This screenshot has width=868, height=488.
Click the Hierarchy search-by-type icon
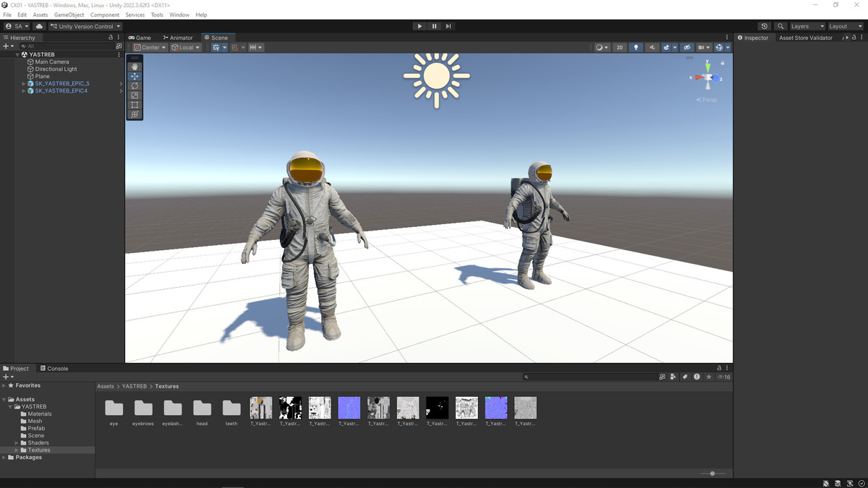[119, 46]
